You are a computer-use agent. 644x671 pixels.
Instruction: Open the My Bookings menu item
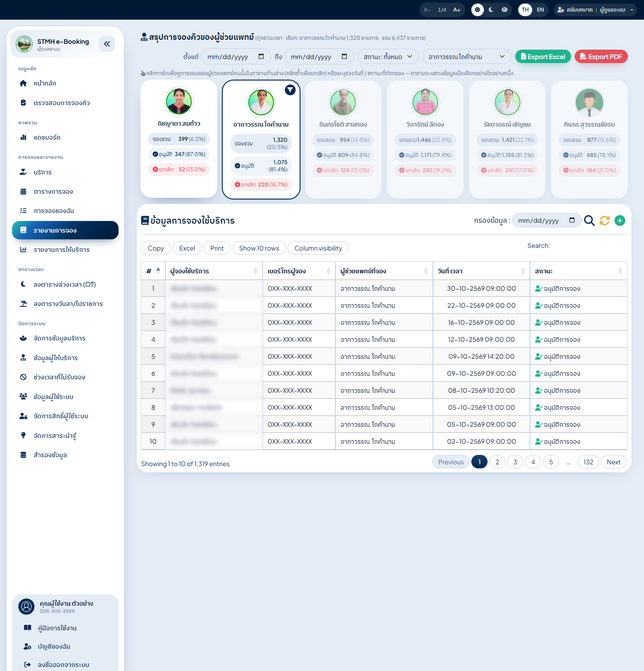tap(65, 211)
